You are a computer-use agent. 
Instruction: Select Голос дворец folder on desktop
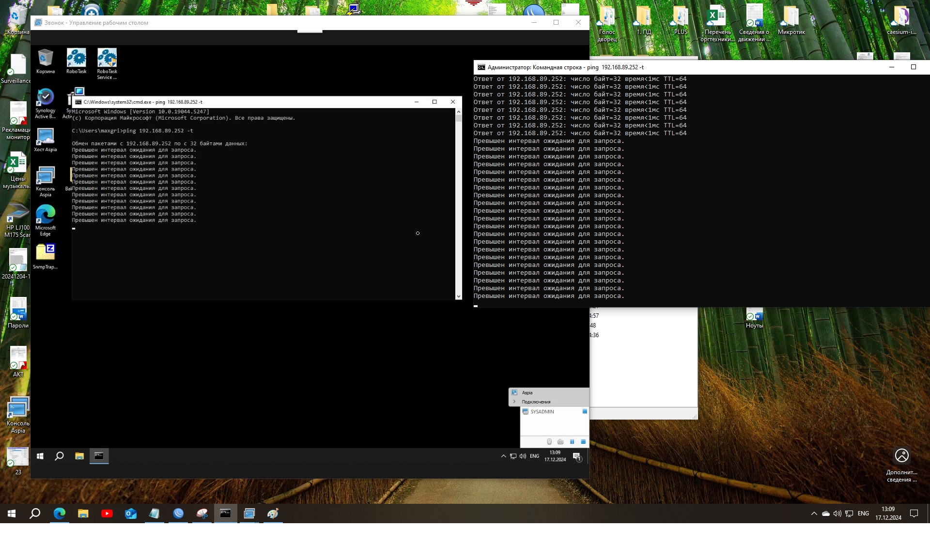(x=607, y=23)
